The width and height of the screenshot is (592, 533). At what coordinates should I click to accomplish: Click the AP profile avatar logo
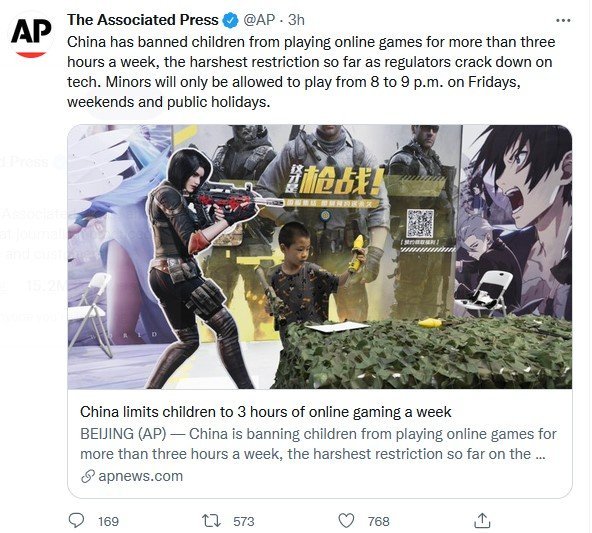31,35
